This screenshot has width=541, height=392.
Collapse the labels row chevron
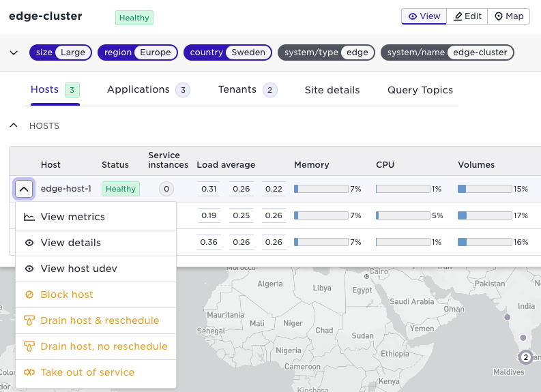click(x=14, y=52)
